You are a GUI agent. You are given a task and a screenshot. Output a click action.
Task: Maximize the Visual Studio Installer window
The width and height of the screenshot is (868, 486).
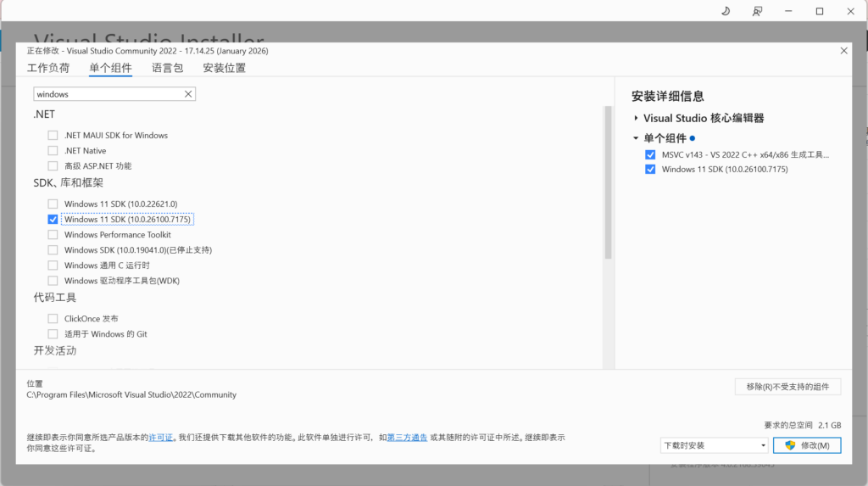coord(820,11)
